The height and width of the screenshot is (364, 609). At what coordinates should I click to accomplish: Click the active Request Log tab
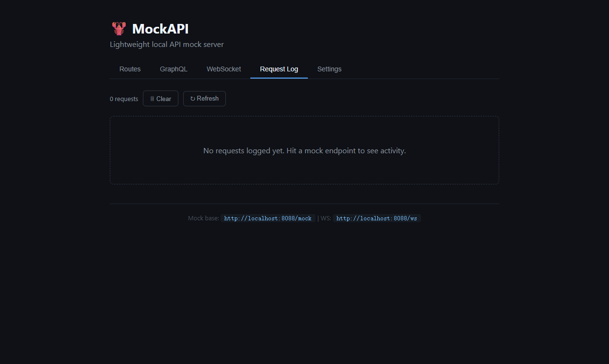[279, 69]
